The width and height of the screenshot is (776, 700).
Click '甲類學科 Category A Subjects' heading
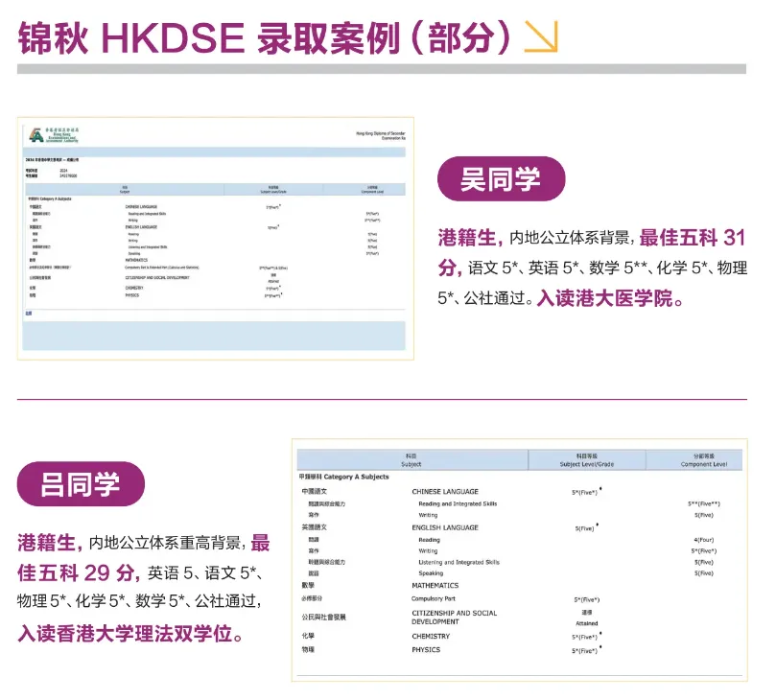click(344, 477)
